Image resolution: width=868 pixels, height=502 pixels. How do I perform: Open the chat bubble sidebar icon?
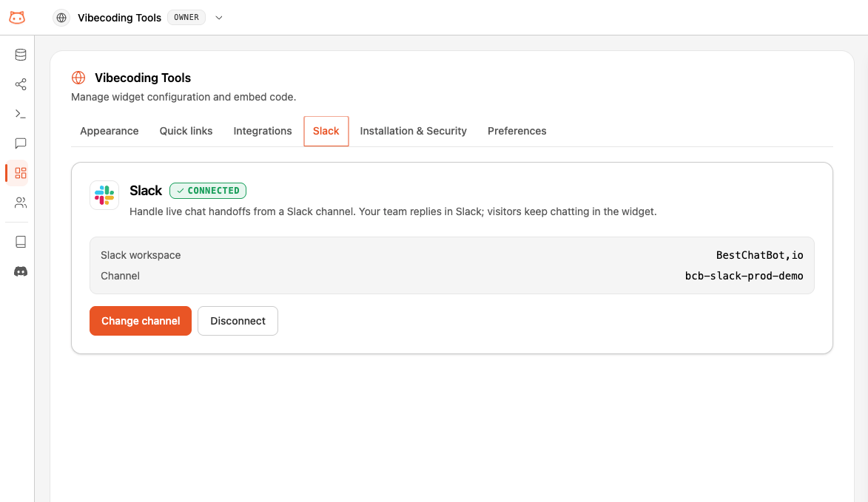pyautogui.click(x=21, y=143)
